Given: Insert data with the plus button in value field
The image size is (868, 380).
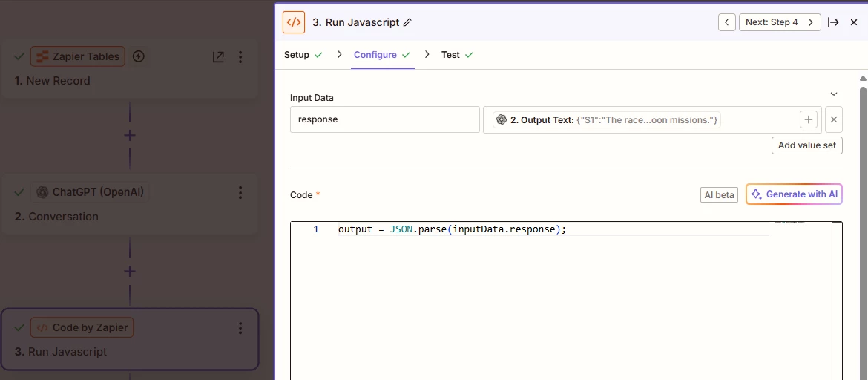Looking at the screenshot, I should click(808, 119).
